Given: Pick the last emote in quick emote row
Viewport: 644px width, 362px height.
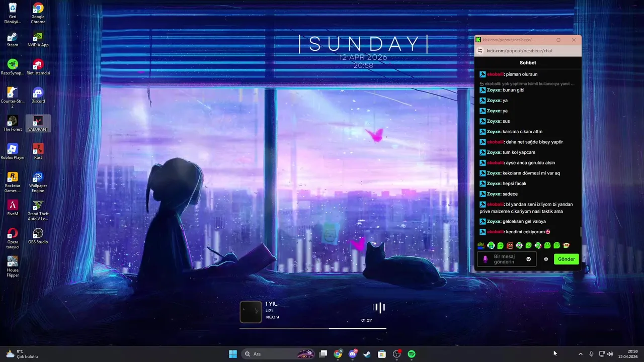Looking at the screenshot, I should tap(566, 245).
